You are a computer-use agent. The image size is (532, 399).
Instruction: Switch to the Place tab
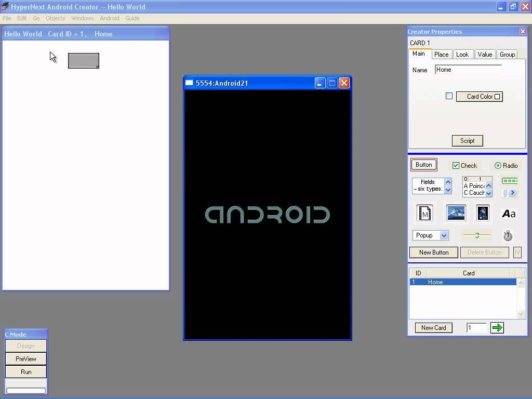pyautogui.click(x=442, y=54)
